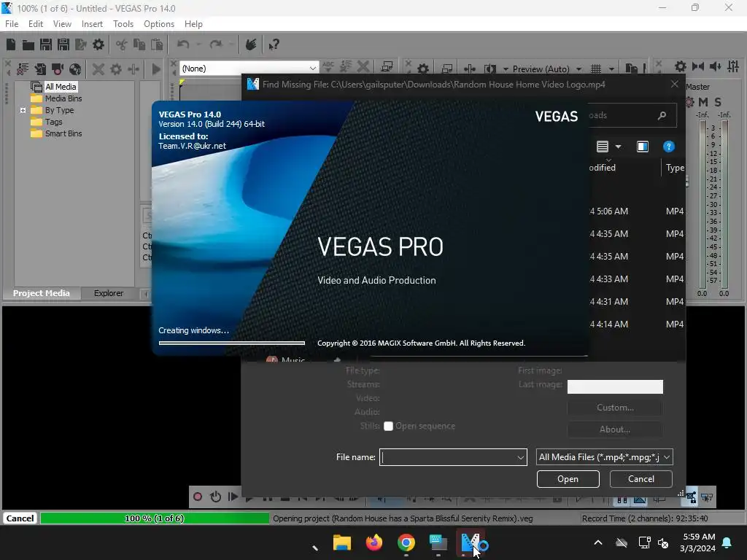Expand the By Type folder node

[23, 111]
